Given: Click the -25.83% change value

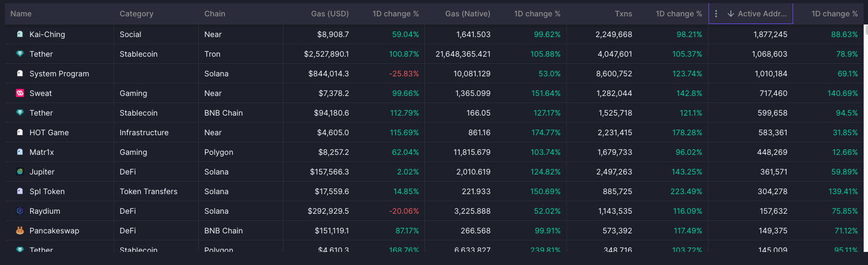Looking at the screenshot, I should pyautogui.click(x=404, y=74).
